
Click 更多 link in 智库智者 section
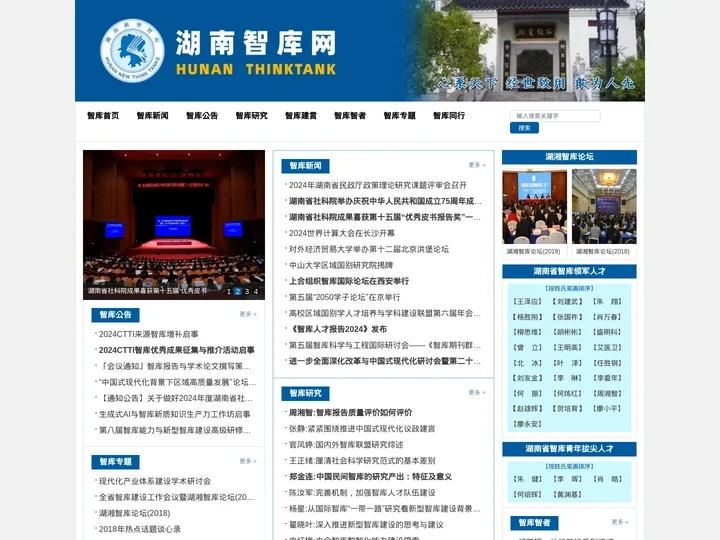point(620,522)
